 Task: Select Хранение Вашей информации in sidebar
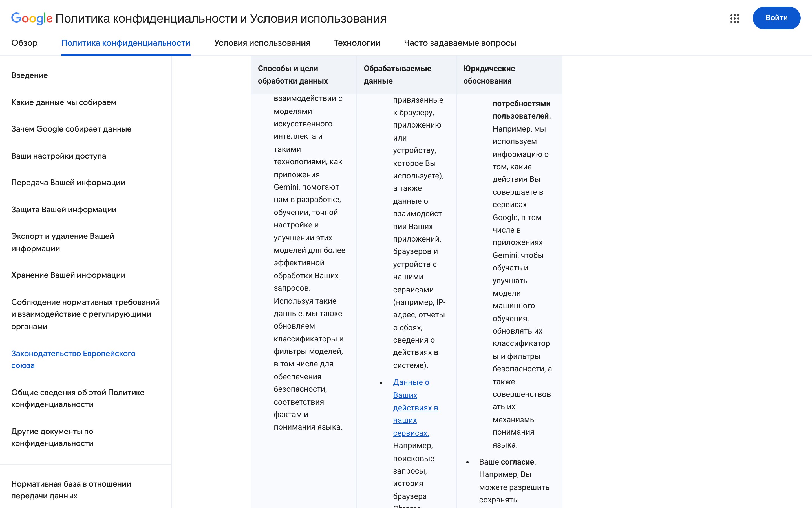click(68, 275)
